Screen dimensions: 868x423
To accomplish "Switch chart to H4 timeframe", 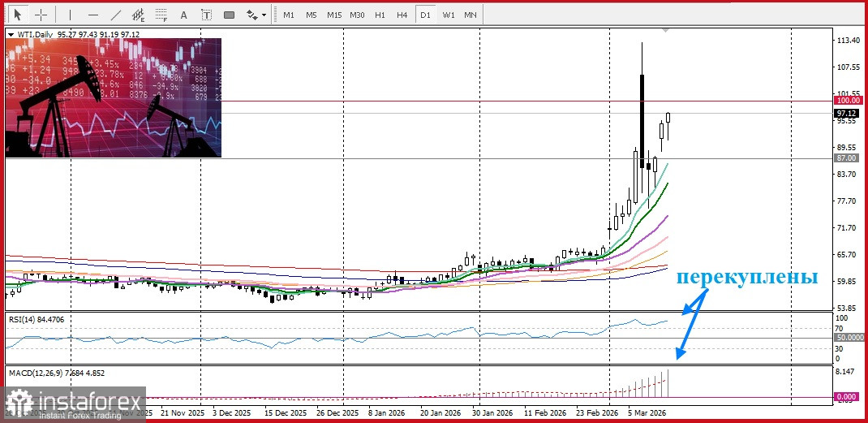I will click(402, 15).
